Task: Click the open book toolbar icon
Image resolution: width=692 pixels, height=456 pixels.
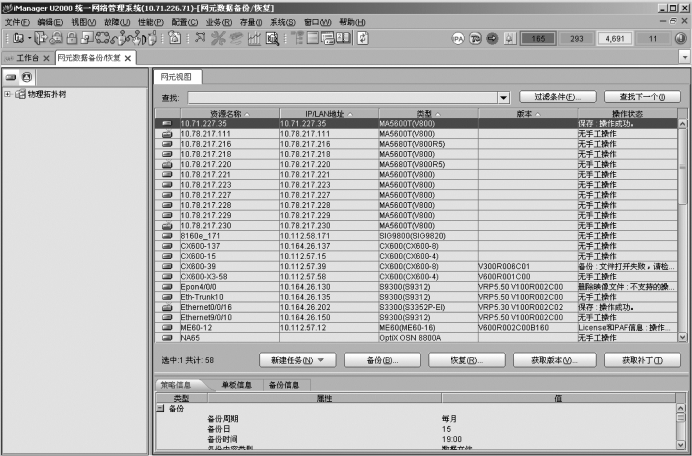Action: (x=343, y=38)
